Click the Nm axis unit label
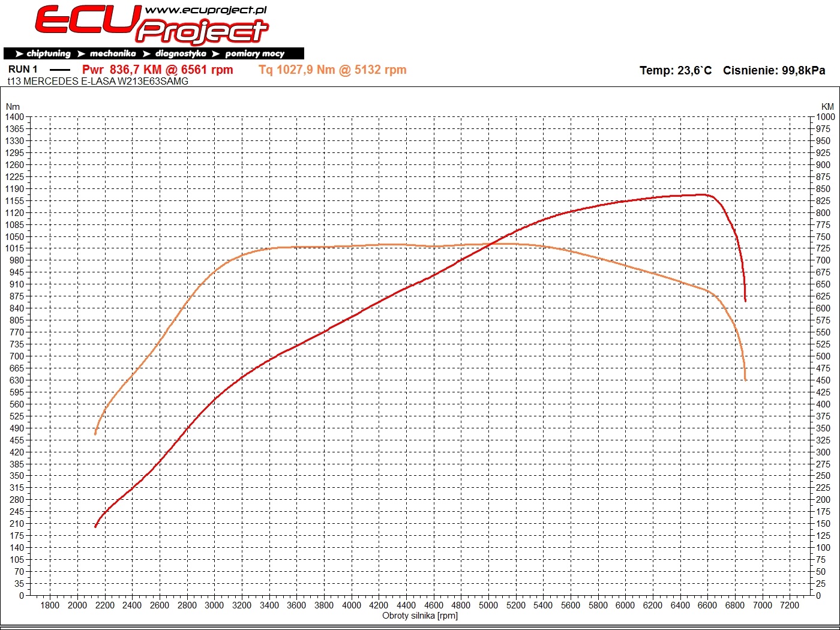840x630 pixels. [13, 107]
